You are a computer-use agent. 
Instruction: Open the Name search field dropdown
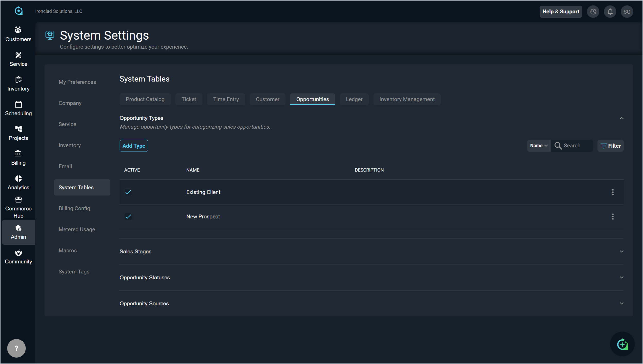coord(539,146)
